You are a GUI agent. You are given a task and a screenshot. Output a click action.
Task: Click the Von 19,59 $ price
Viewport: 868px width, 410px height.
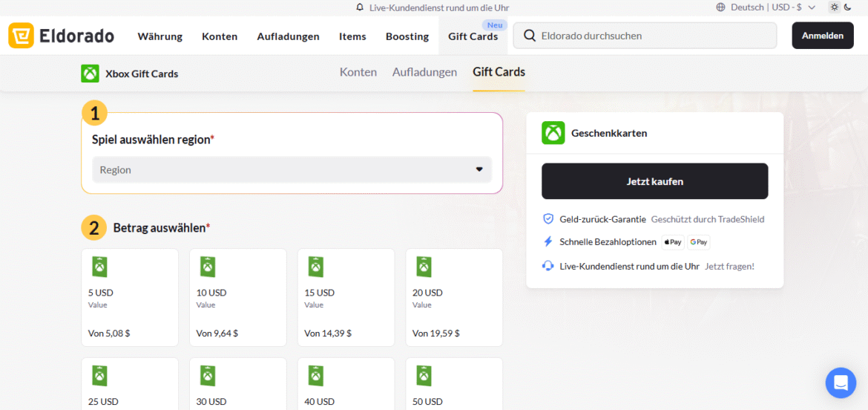pyautogui.click(x=435, y=333)
